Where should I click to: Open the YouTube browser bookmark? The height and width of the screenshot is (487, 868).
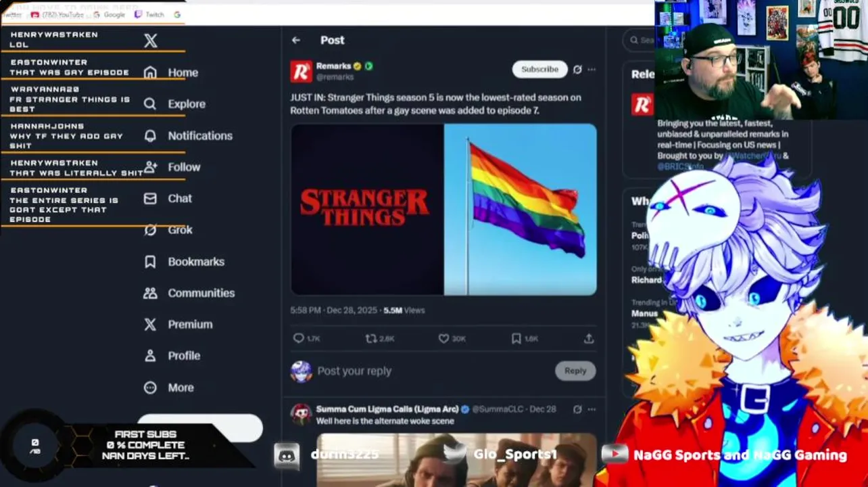56,14
